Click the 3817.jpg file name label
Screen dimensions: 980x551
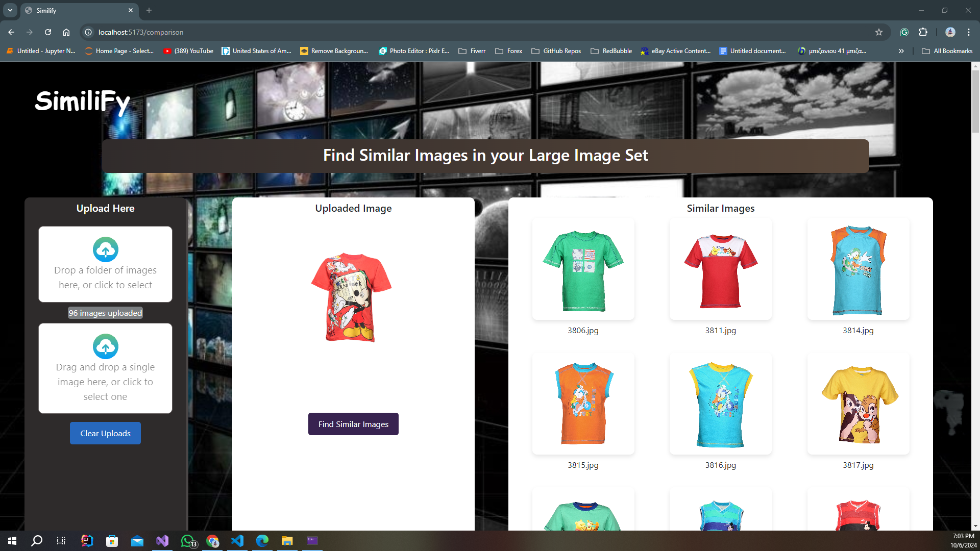[858, 465]
